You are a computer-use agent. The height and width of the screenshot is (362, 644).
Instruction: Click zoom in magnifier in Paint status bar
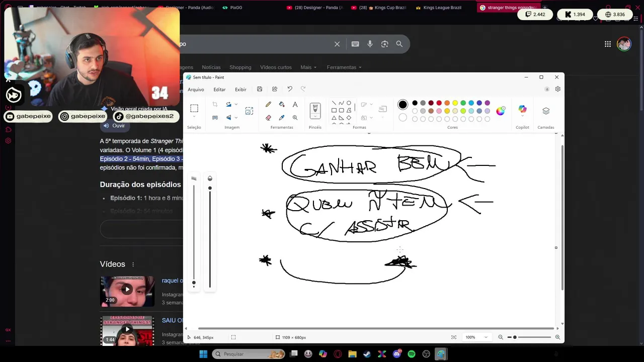click(557, 337)
